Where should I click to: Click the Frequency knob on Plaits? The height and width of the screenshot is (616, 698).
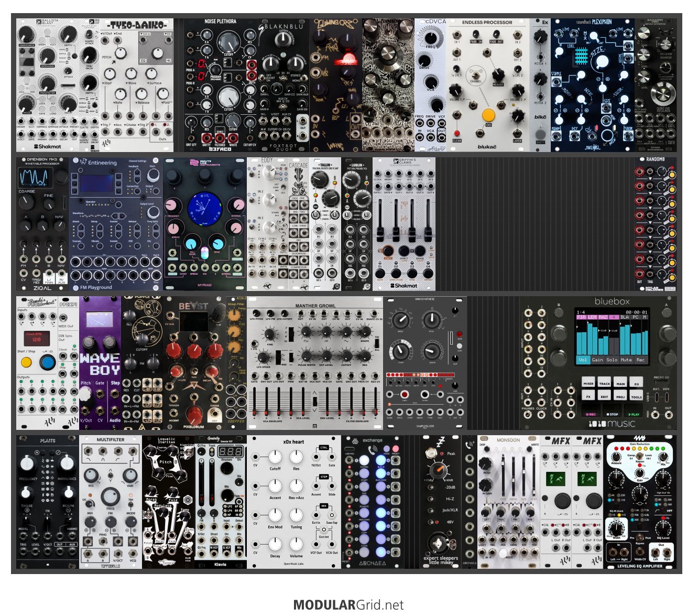coord(26,463)
